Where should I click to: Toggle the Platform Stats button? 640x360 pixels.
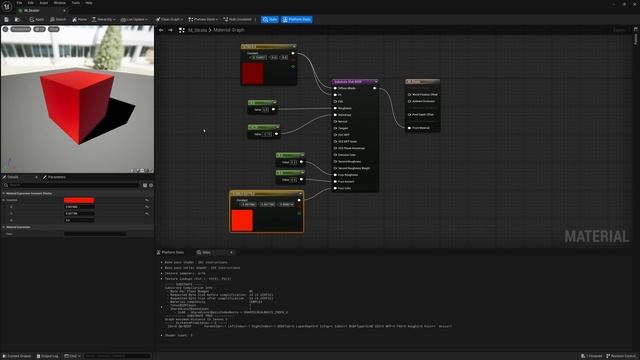(x=297, y=19)
